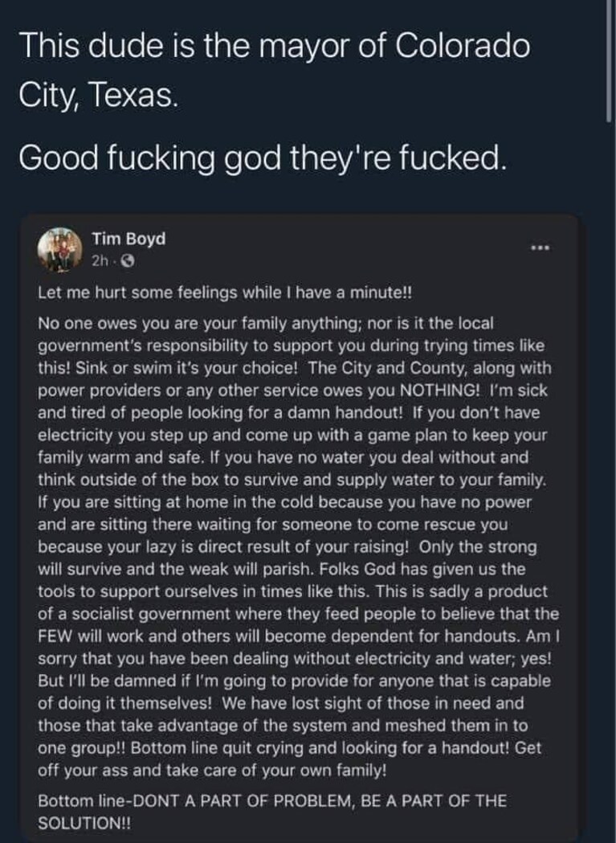The width and height of the screenshot is (616, 843).
Task: Click the tweet line mentioning Colorado City
Action: point(274,70)
